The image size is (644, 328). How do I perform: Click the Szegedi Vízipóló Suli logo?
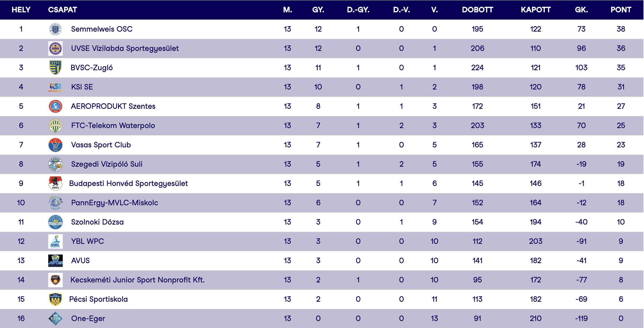[55, 164]
